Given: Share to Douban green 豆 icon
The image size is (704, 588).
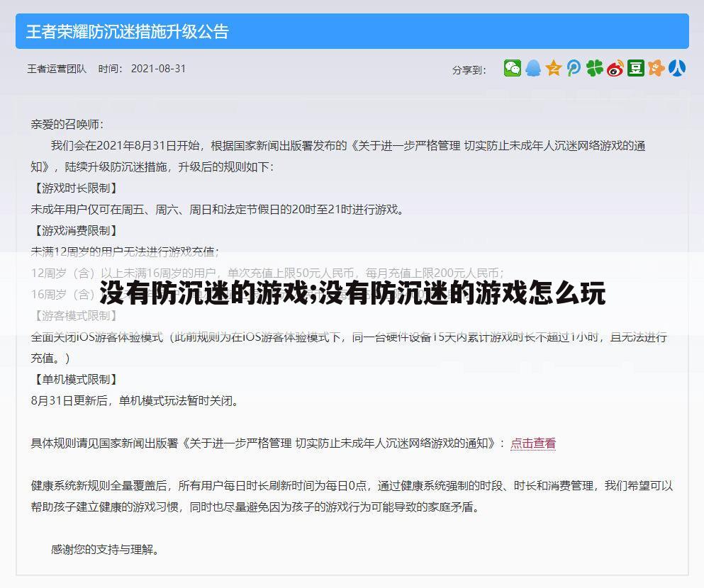Looking at the screenshot, I should (636, 68).
